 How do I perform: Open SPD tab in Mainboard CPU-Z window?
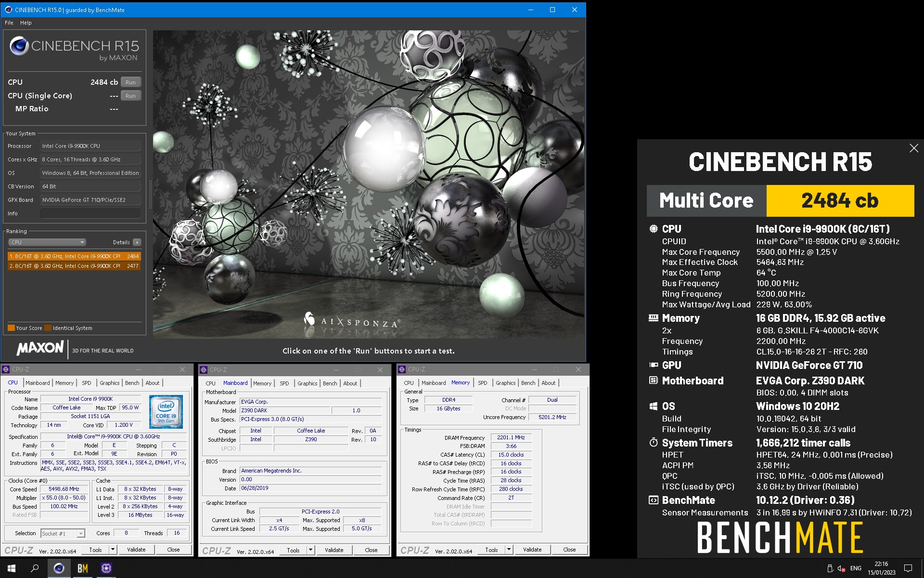pos(284,383)
